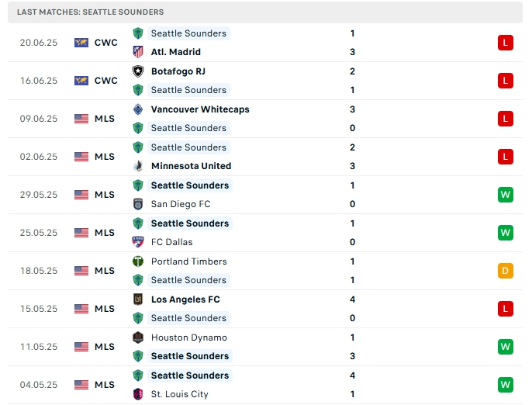Image resolution: width=532 pixels, height=405 pixels.
Task: Click the win badge for St. Louis City match
Action: coord(506,385)
